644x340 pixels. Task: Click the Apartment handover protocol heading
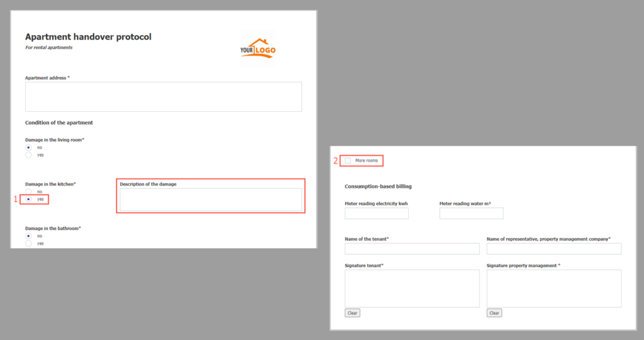(x=88, y=37)
